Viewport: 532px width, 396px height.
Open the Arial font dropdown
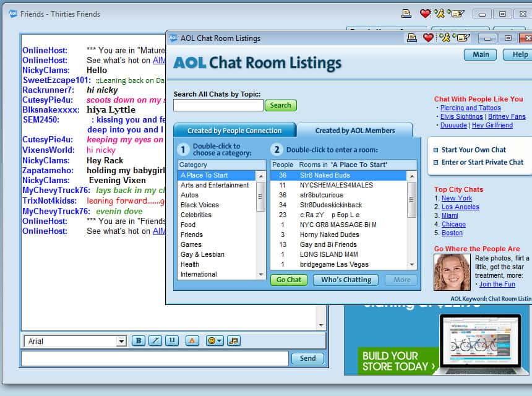[74, 340]
